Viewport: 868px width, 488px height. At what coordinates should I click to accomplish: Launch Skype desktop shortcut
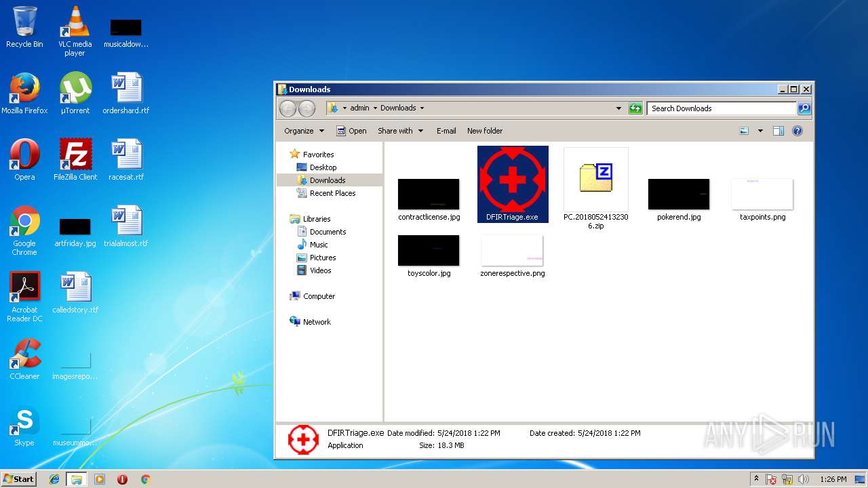(x=24, y=426)
